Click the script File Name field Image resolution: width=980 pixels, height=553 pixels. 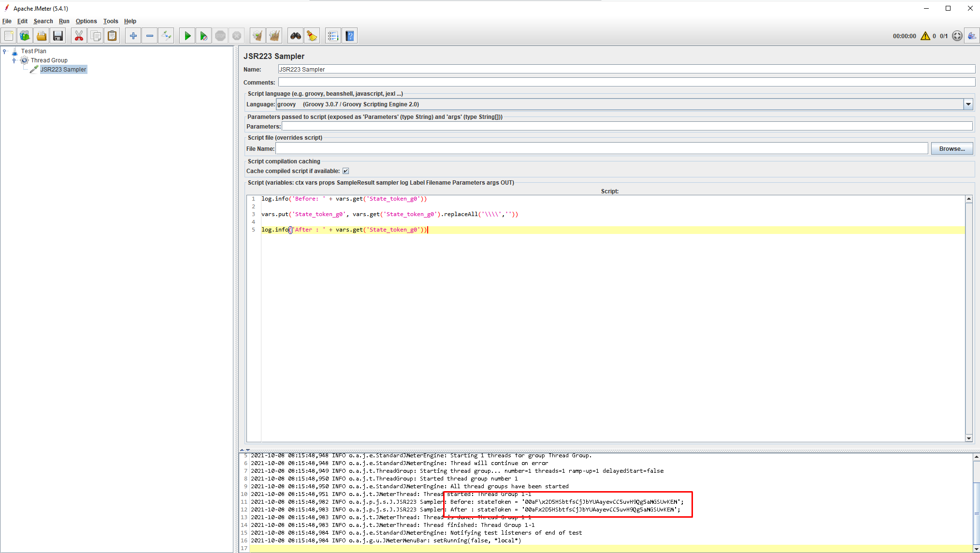click(602, 149)
